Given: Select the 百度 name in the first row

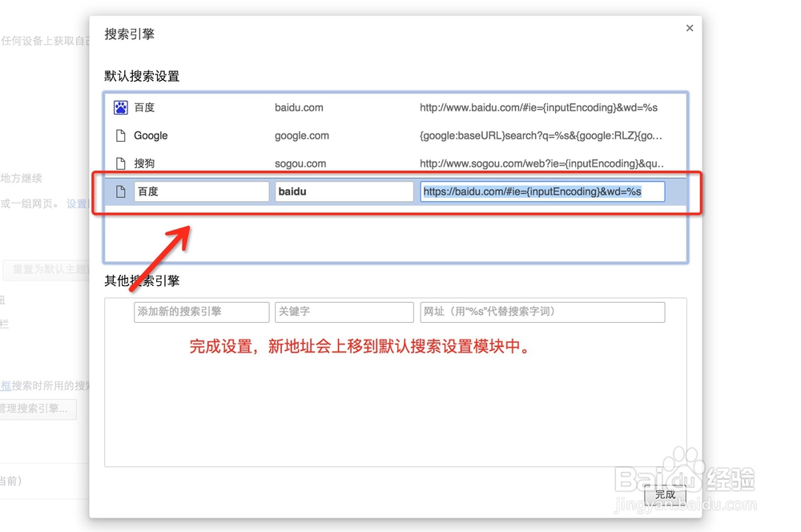Looking at the screenshot, I should 144,107.
